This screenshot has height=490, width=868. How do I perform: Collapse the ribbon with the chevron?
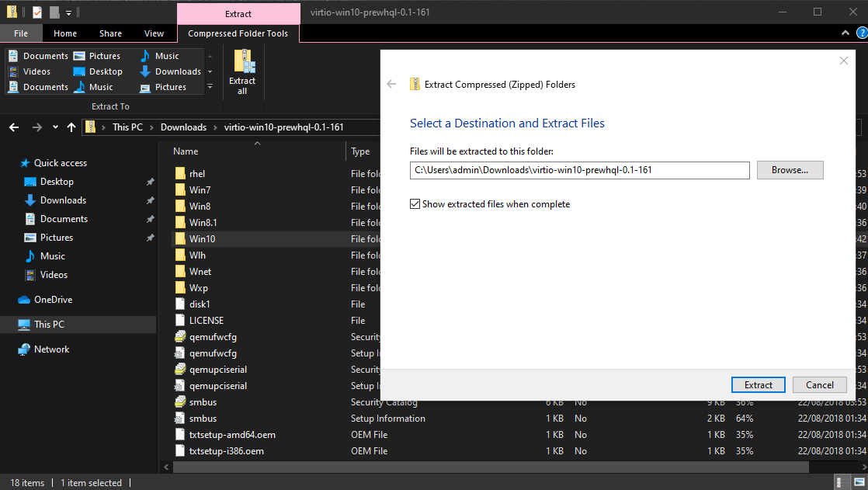click(x=845, y=33)
